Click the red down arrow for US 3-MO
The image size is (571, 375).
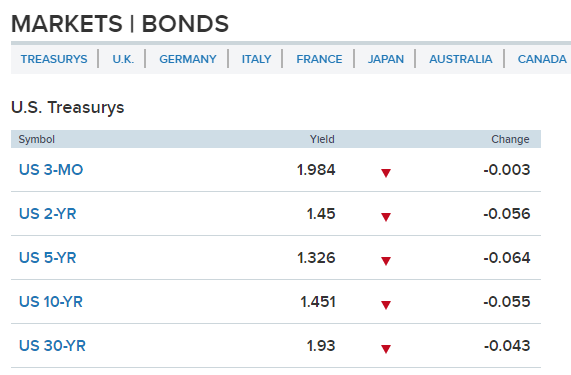(386, 173)
